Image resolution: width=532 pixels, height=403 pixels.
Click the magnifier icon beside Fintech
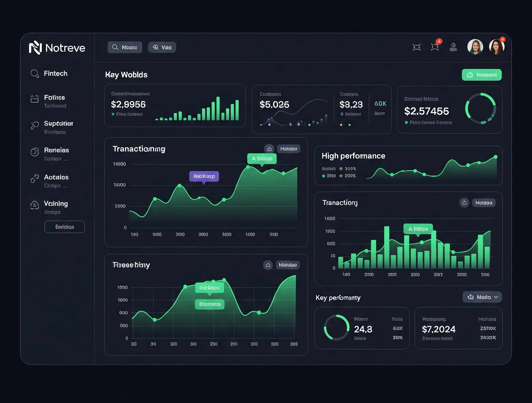pos(35,73)
